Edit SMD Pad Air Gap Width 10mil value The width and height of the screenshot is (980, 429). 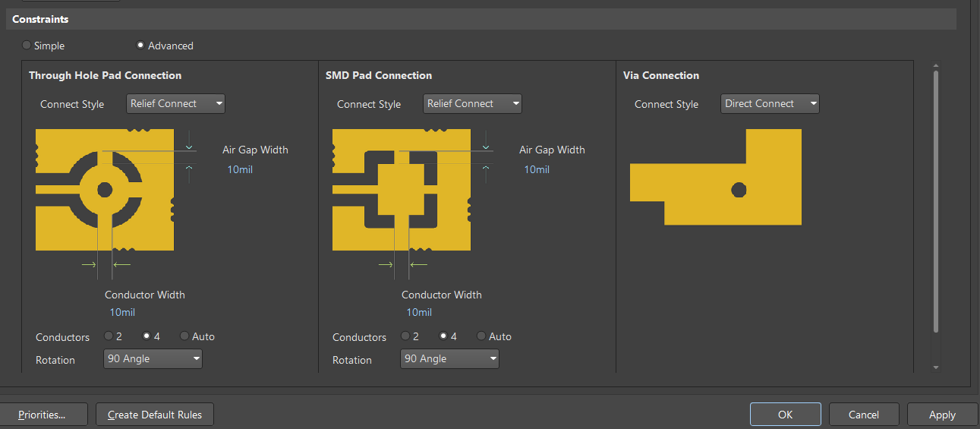click(537, 169)
